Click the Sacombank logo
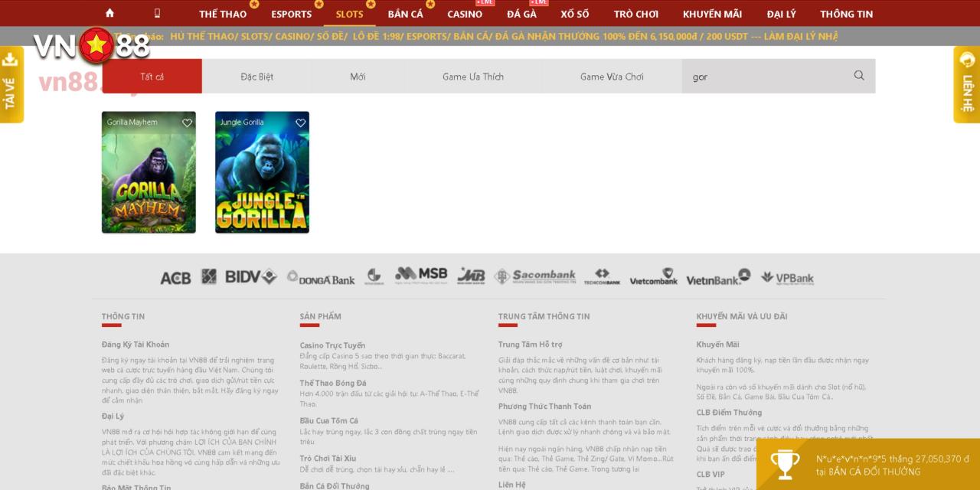Viewport: 980px width, 490px height. click(x=534, y=276)
